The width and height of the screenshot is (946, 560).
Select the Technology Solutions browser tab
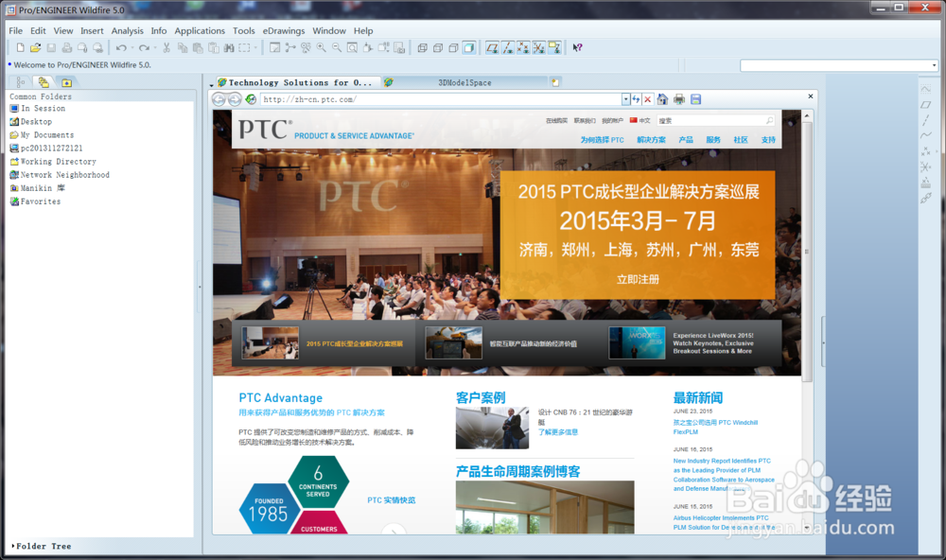point(299,82)
